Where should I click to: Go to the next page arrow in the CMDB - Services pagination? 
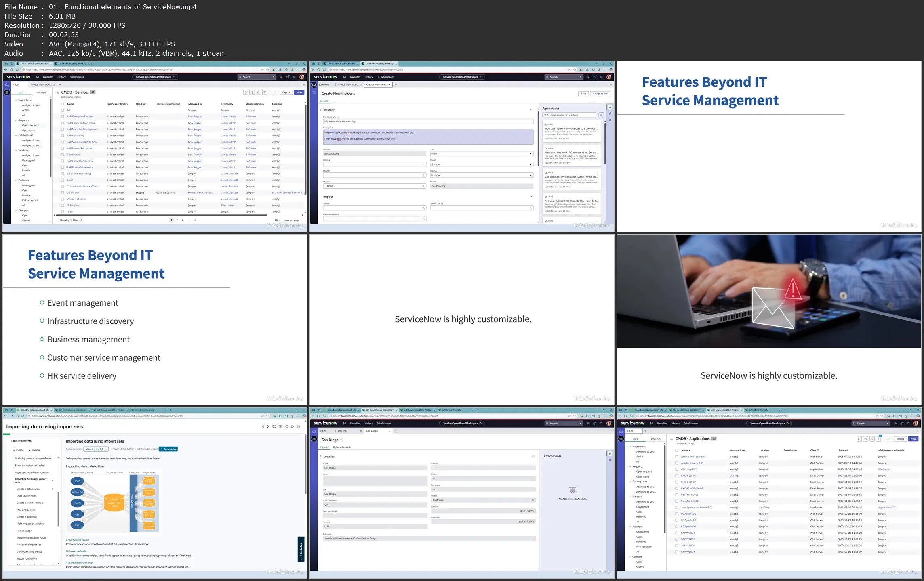click(188, 220)
